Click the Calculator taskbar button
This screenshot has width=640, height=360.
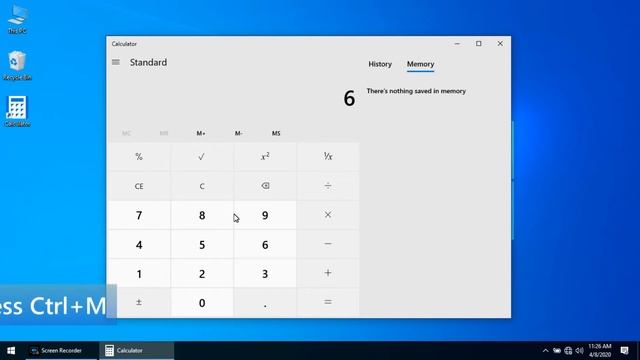pos(137,351)
